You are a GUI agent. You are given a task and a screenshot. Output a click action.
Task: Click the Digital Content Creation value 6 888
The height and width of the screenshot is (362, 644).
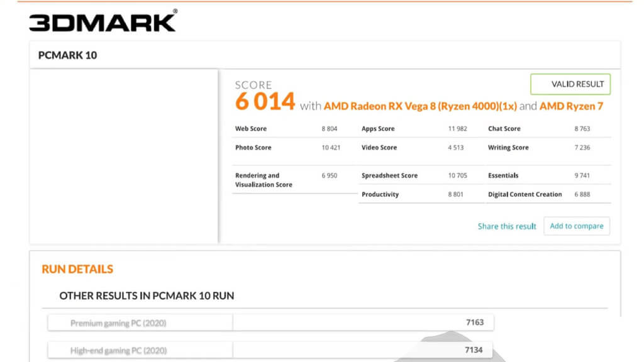click(x=582, y=194)
